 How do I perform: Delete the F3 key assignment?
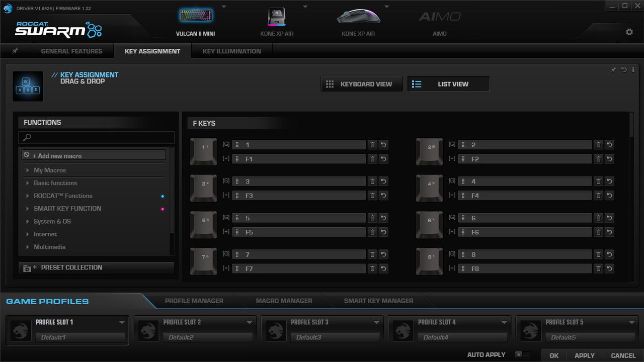372,195
